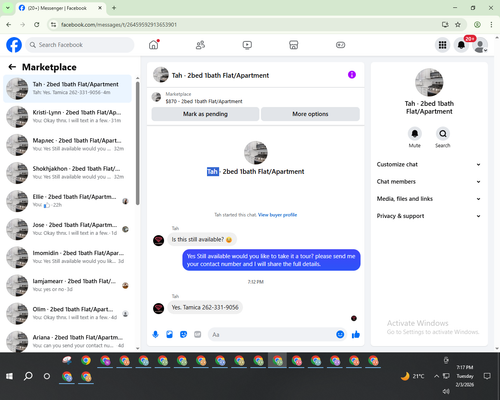Open the Марлес conversation
Screen dimensions: 500x400
67,145
